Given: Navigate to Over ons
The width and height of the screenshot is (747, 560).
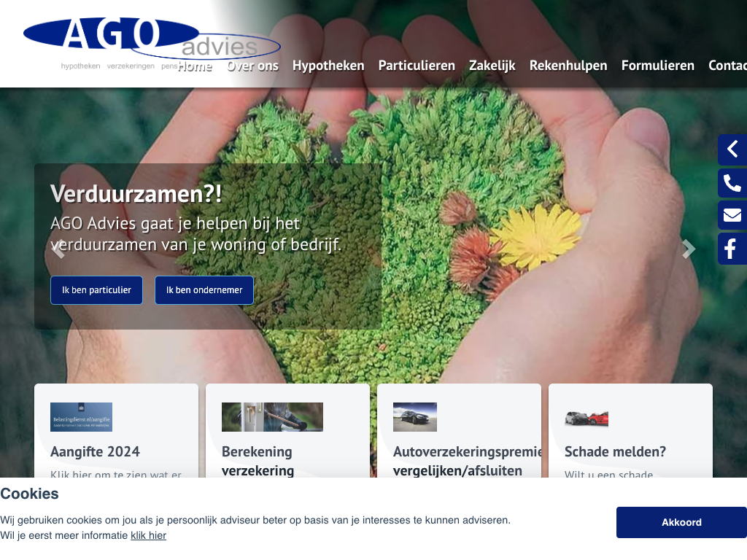Looking at the screenshot, I should tap(252, 66).
